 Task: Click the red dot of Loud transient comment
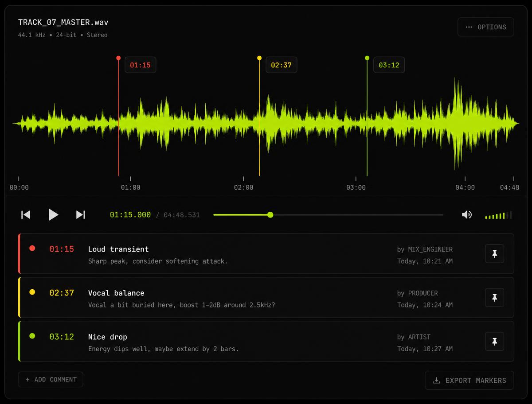32,249
